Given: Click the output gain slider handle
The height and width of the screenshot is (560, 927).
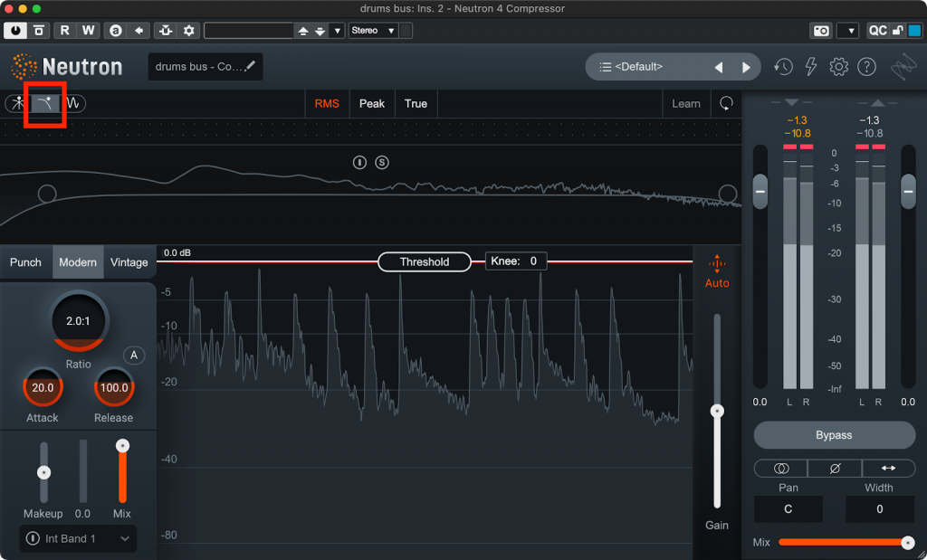Looking at the screenshot, I should [x=909, y=192].
